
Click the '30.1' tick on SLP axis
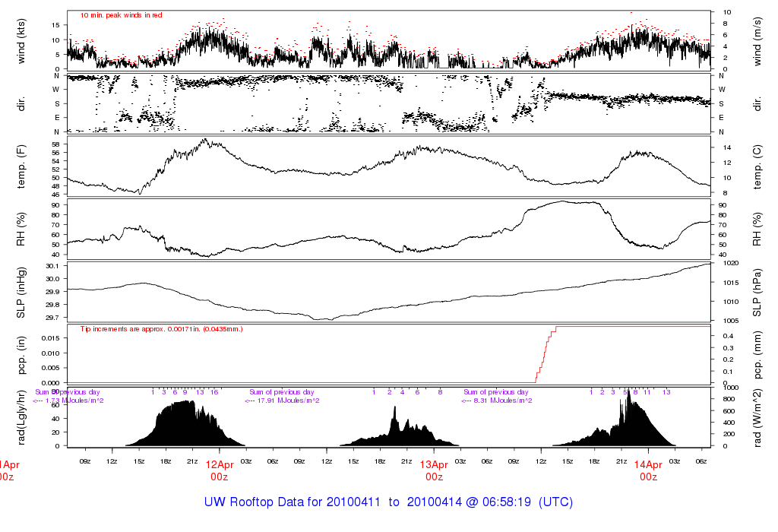[53, 266]
